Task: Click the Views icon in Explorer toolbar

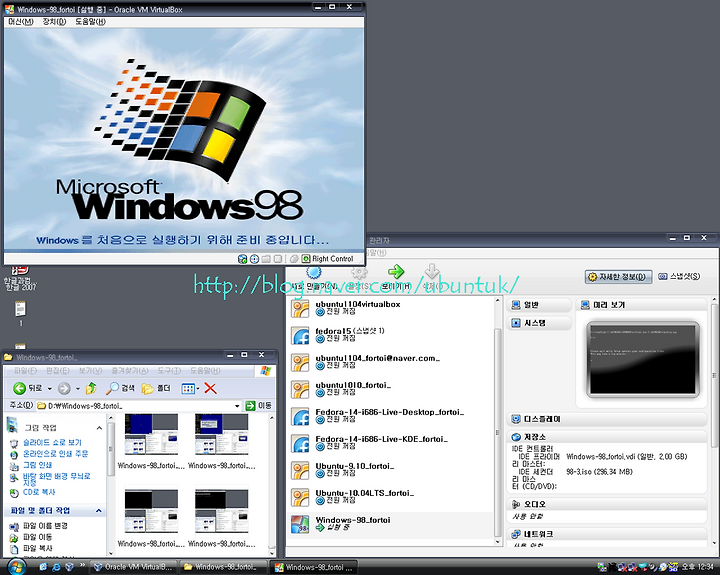Action: 188,389
